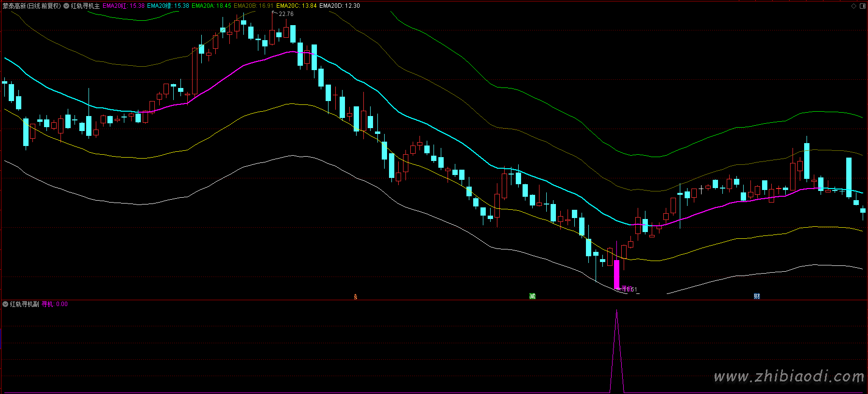This screenshot has width=868, height=394.
Task: Click the magenta signal candle at the low
Action: (617, 274)
